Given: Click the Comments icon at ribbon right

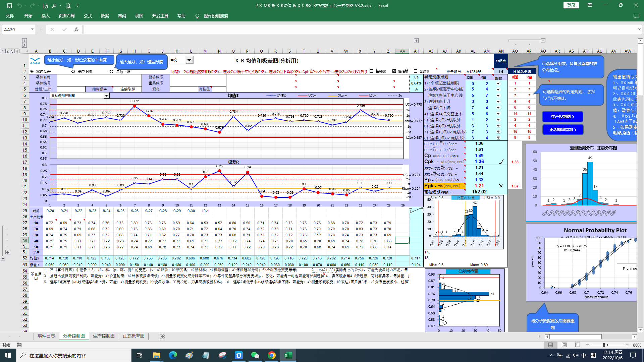Looking at the screenshot, I should [x=636, y=16].
